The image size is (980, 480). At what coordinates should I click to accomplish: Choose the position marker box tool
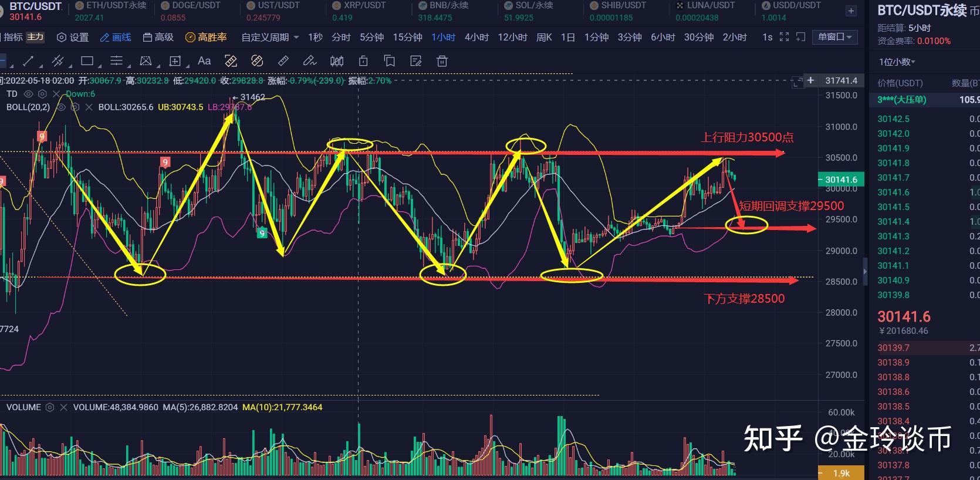click(175, 61)
